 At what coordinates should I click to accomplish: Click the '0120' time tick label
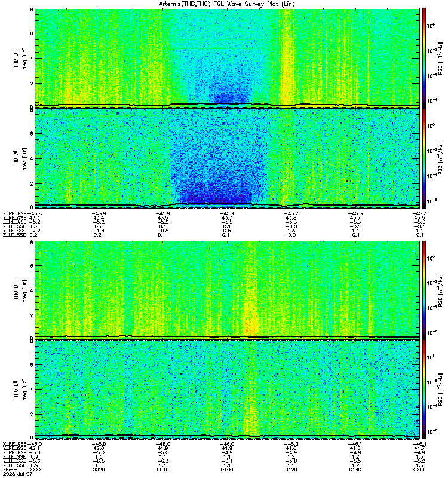[x=291, y=470]
